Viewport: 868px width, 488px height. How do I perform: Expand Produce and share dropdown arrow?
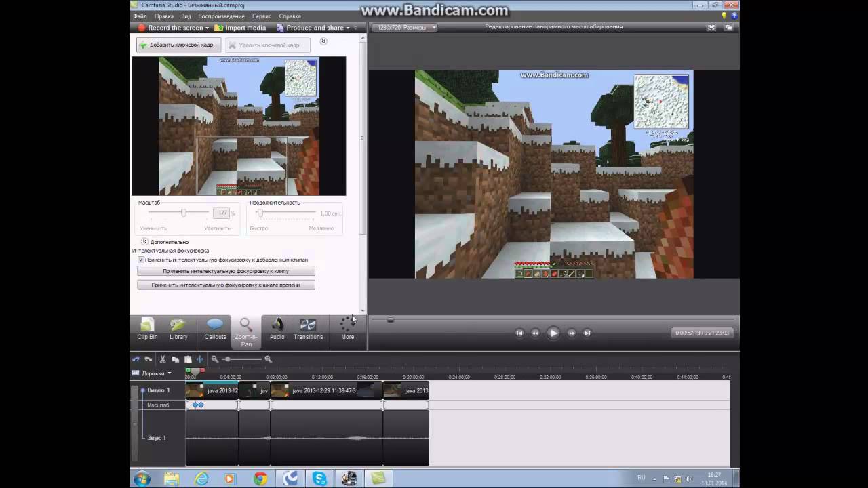click(x=347, y=28)
